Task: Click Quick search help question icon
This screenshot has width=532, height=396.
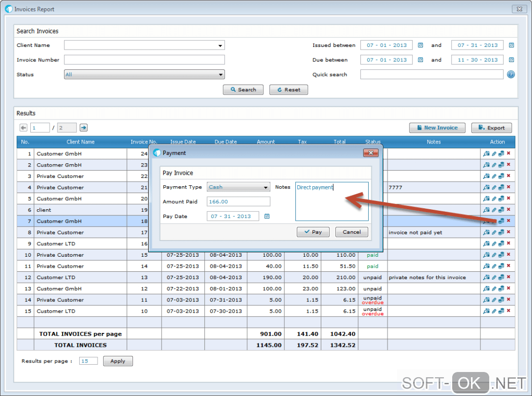Action: (511, 74)
